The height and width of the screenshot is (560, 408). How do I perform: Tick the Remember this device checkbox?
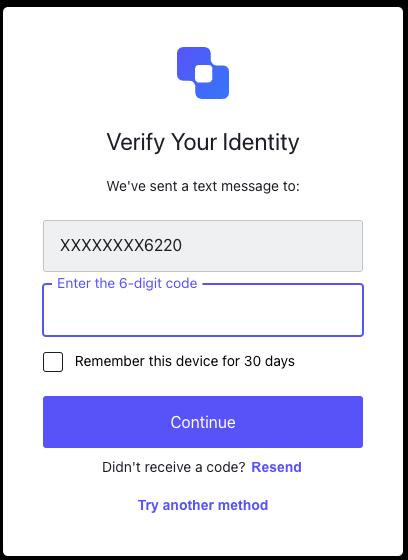point(53,362)
